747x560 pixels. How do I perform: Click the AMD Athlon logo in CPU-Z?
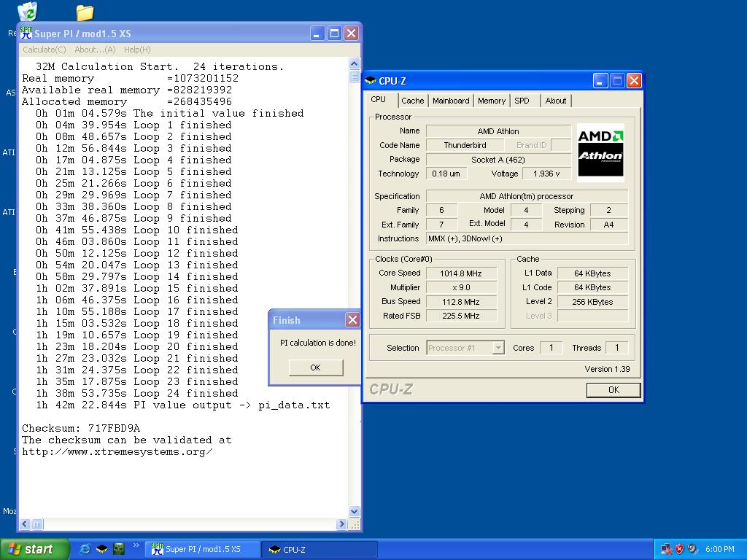point(600,153)
